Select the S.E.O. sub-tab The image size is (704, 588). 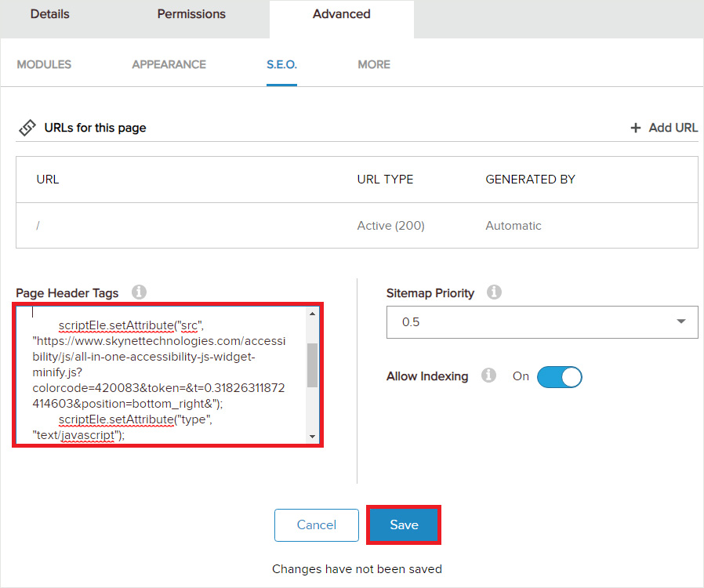point(281,64)
